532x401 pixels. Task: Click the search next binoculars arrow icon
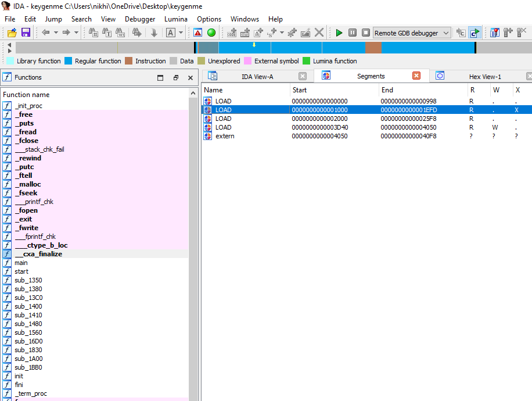136,33
